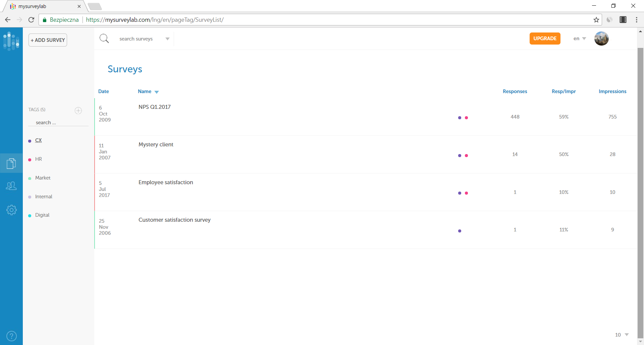Open the Mystery client survey

pyautogui.click(x=156, y=144)
